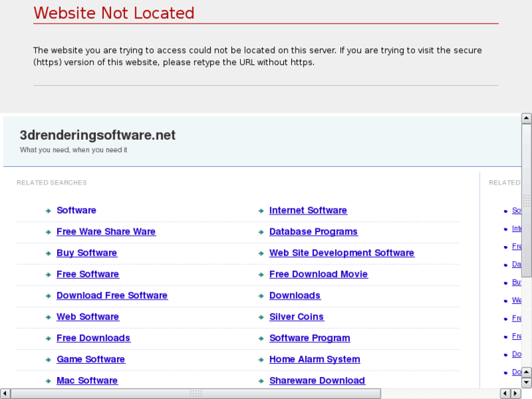532x399 pixels.
Task: Click the inner frame vertical scrollbar thumb
Action: 526,201
